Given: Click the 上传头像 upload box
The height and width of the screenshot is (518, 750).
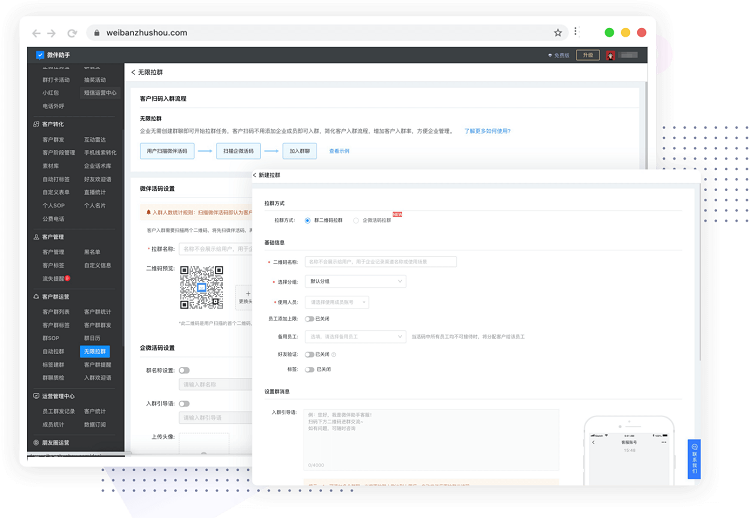Looking at the screenshot, I should tap(204, 443).
